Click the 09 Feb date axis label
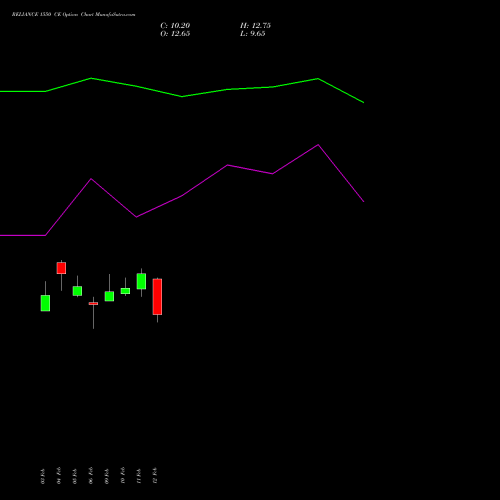The height and width of the screenshot is (500, 500). click(106, 476)
